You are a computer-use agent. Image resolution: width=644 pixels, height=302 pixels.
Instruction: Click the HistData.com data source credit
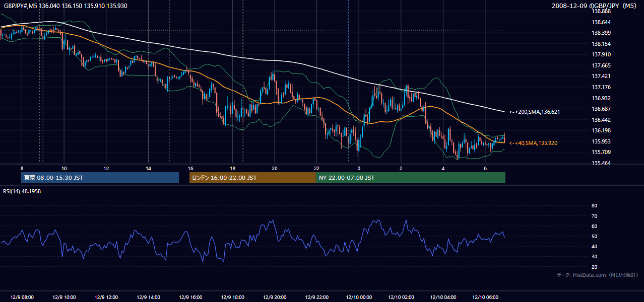click(598, 275)
